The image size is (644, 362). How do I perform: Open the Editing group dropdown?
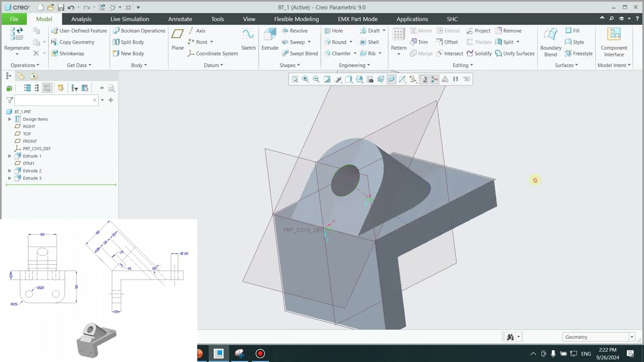[x=462, y=65]
